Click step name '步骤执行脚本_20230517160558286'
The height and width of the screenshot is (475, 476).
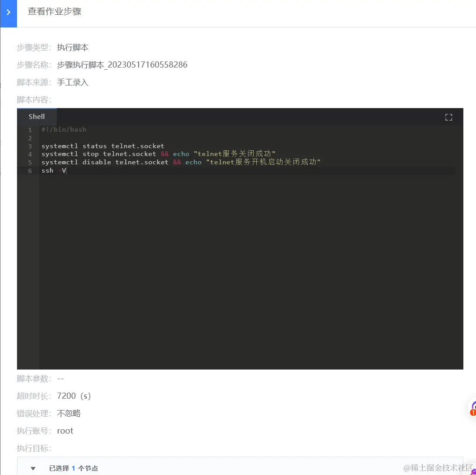pyautogui.click(x=122, y=64)
